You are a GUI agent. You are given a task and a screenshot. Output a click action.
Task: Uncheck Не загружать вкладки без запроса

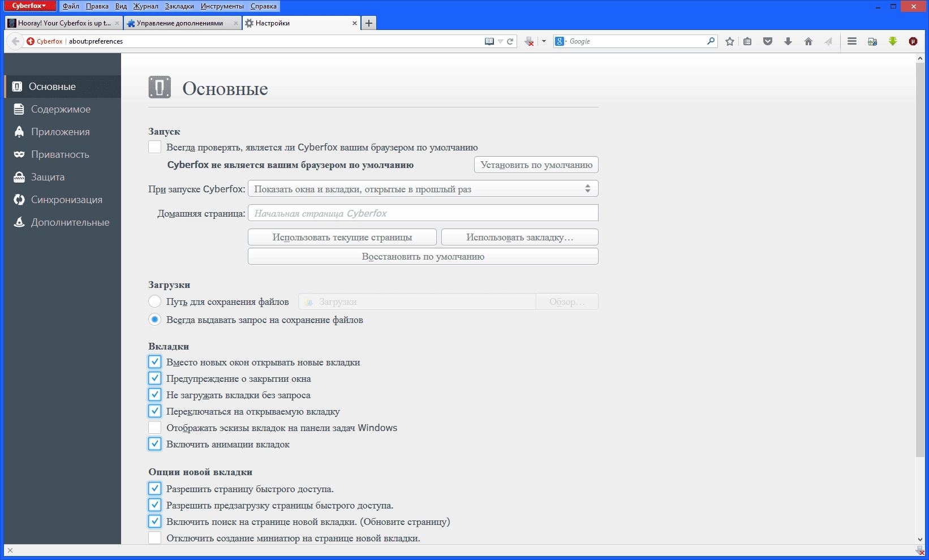154,395
